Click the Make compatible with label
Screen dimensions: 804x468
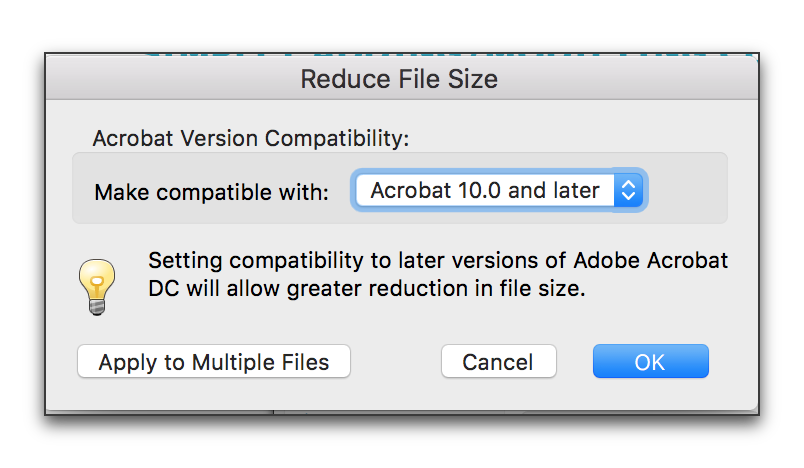(211, 193)
